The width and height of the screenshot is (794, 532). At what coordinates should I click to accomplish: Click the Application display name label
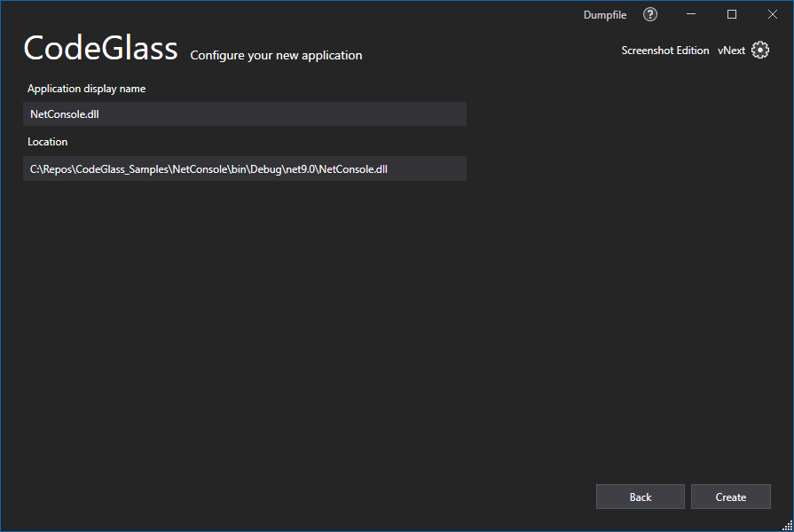point(87,89)
